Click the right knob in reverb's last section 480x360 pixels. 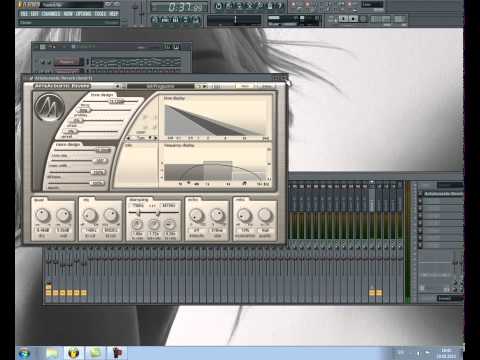(265, 215)
